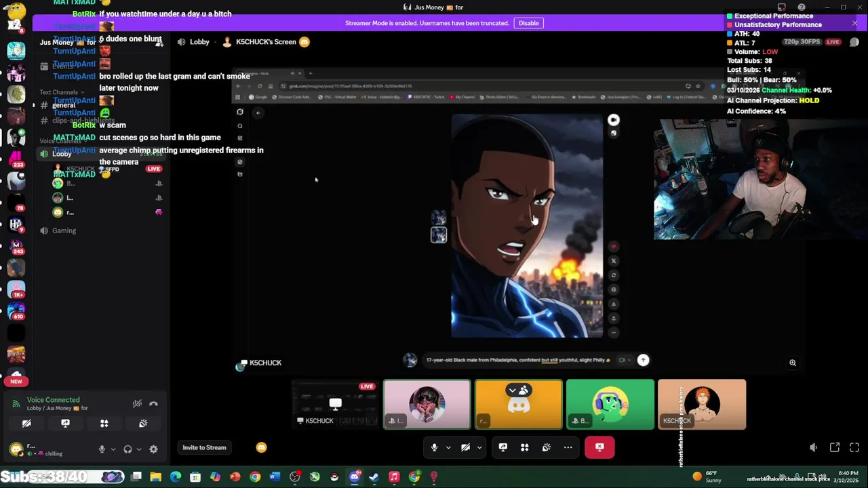
Task: Select K5CHUCK LIVE user in Lobby channel
Action: pos(107,169)
